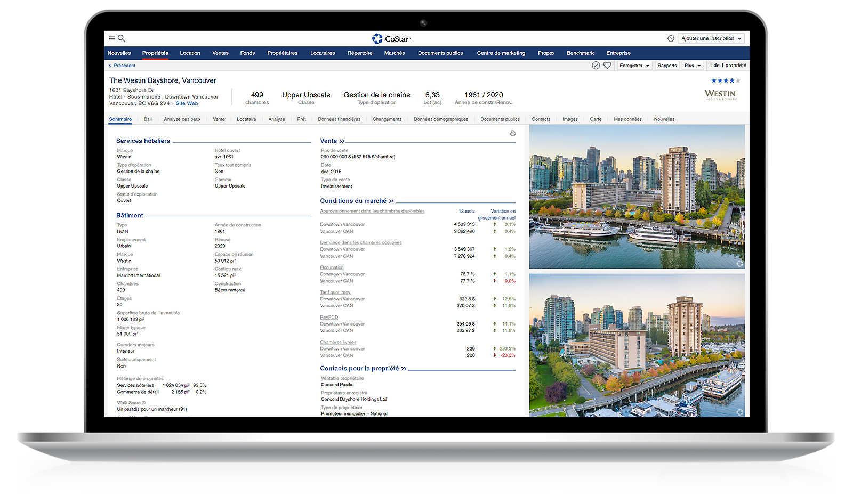
Task: Toggle the heart favorite icon
Action: [x=607, y=66]
